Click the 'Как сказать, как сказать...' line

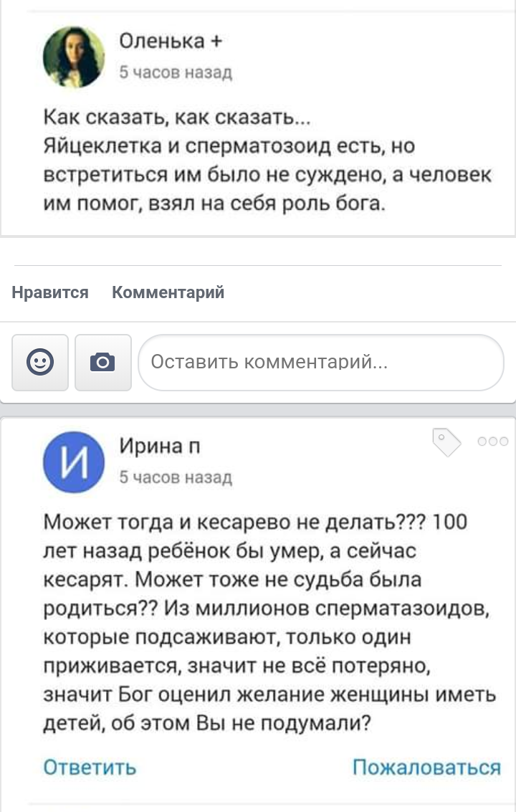178,117
